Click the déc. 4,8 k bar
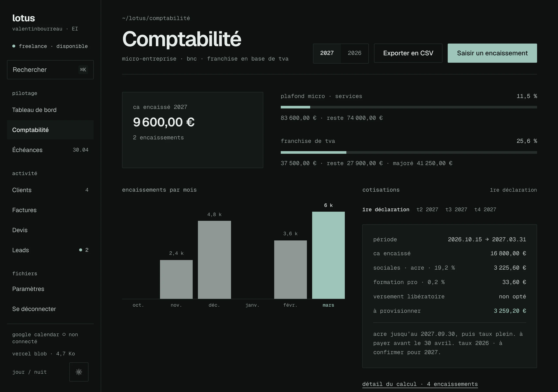This screenshot has height=392, width=558. [x=214, y=260]
